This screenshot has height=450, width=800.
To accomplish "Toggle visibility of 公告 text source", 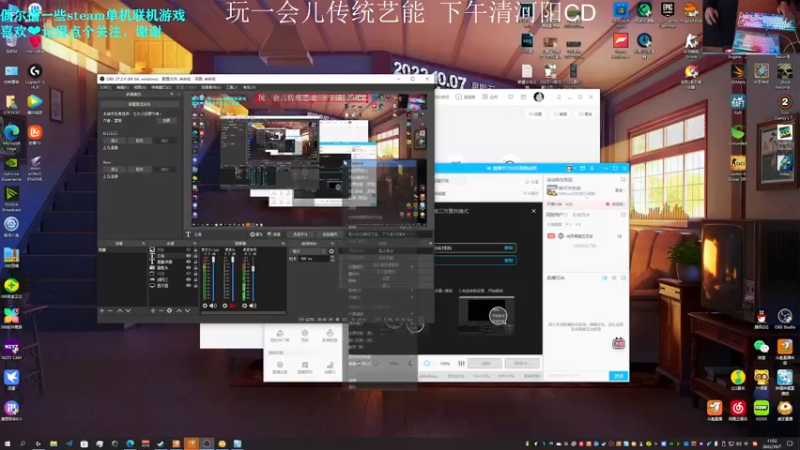I will [x=188, y=256].
